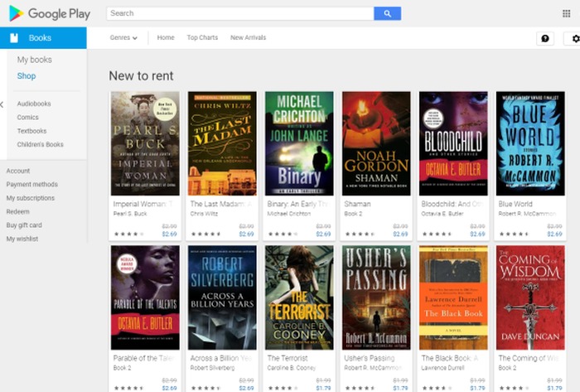This screenshot has width=580, height=392.
Task: Open My wishlist
Action: click(x=22, y=239)
